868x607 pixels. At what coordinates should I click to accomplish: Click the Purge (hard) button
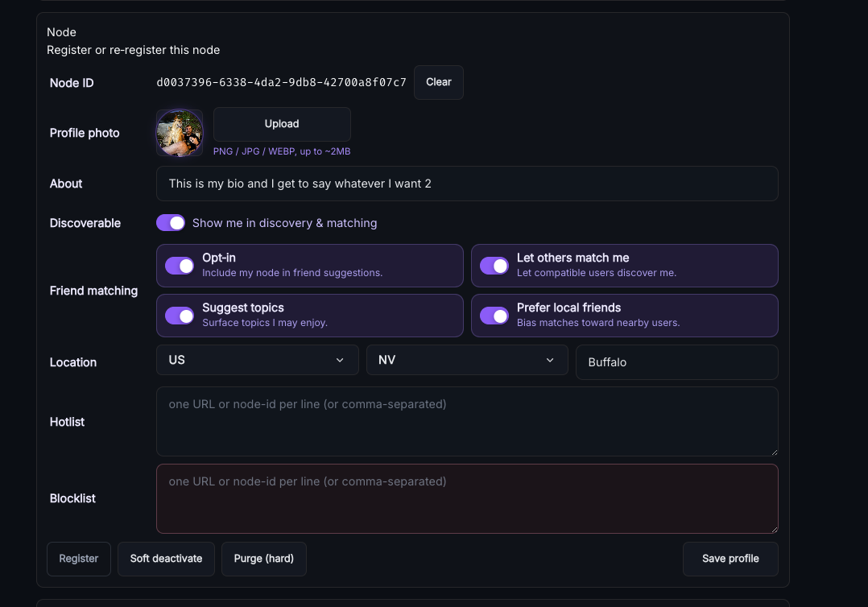coord(264,559)
